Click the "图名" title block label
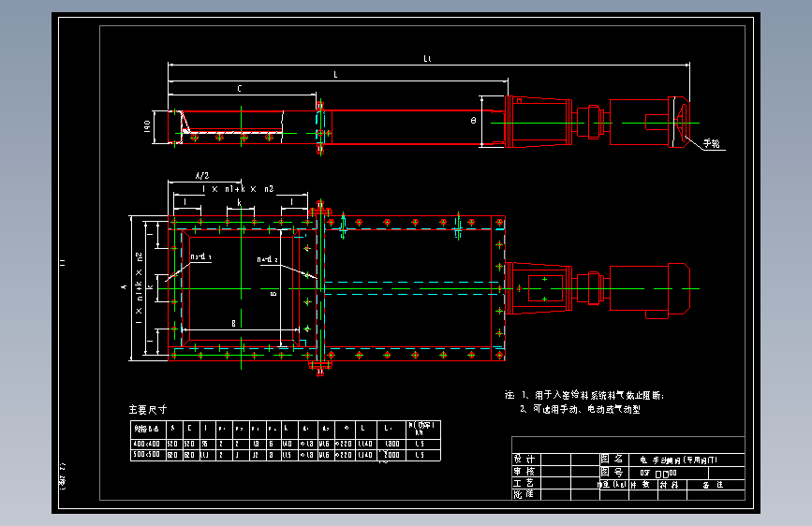The height and width of the screenshot is (526, 812). [613, 460]
